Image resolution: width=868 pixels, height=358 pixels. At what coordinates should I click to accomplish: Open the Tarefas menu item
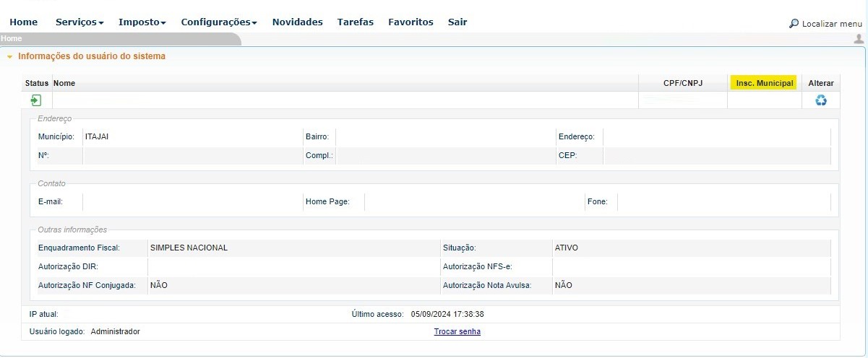click(356, 22)
